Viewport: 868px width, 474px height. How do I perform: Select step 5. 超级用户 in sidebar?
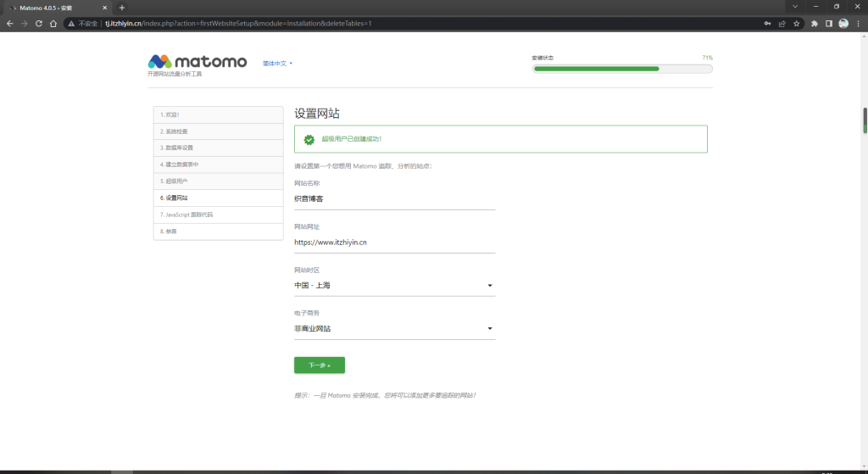(x=218, y=181)
